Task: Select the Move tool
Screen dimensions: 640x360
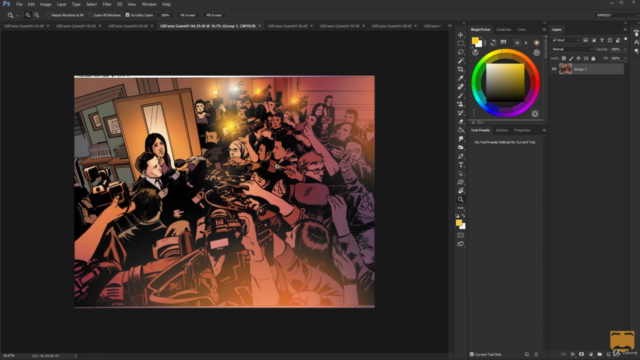Action: tap(460, 35)
